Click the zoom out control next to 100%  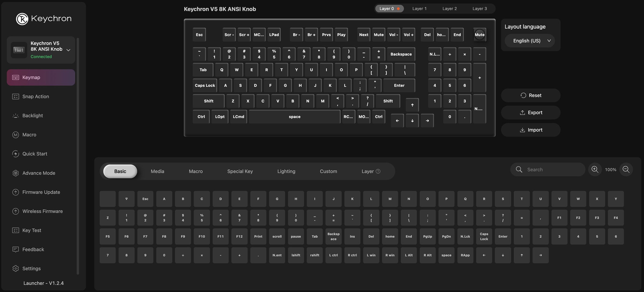(626, 169)
